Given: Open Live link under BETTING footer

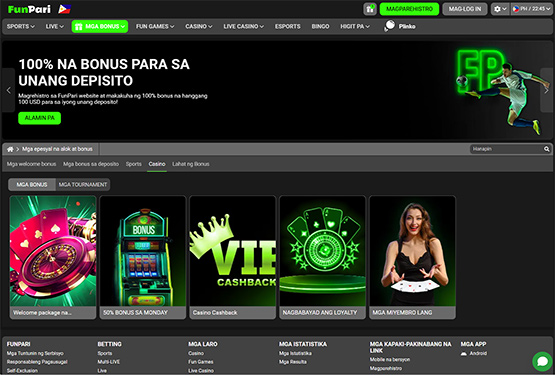Looking at the screenshot, I should point(102,370).
